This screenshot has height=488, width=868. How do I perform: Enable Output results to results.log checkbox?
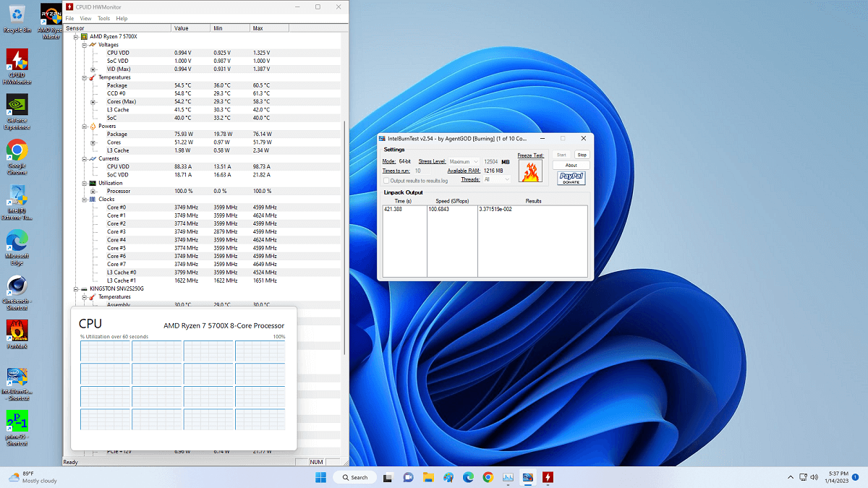point(386,180)
